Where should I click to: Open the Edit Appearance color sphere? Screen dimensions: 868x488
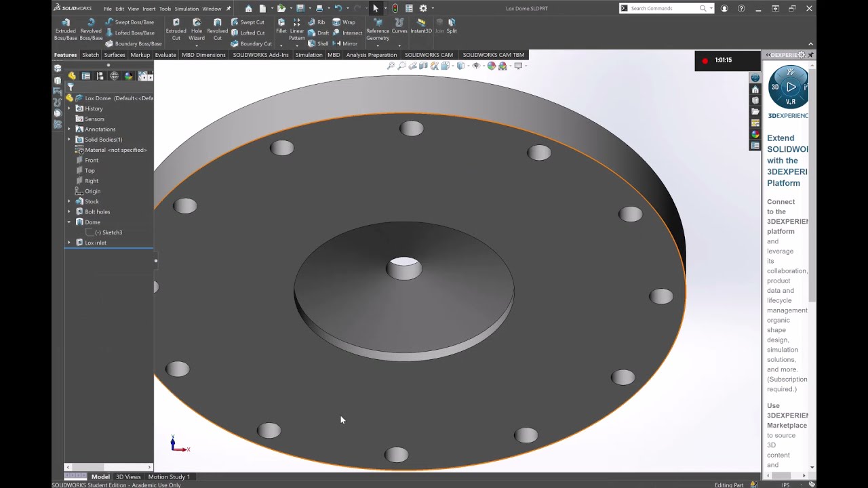click(x=492, y=66)
